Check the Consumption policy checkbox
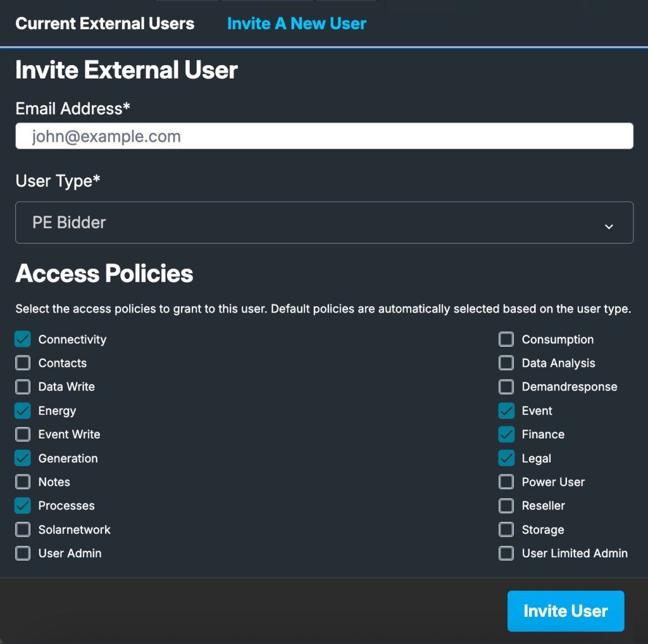Image resolution: width=648 pixels, height=644 pixels. (506, 340)
